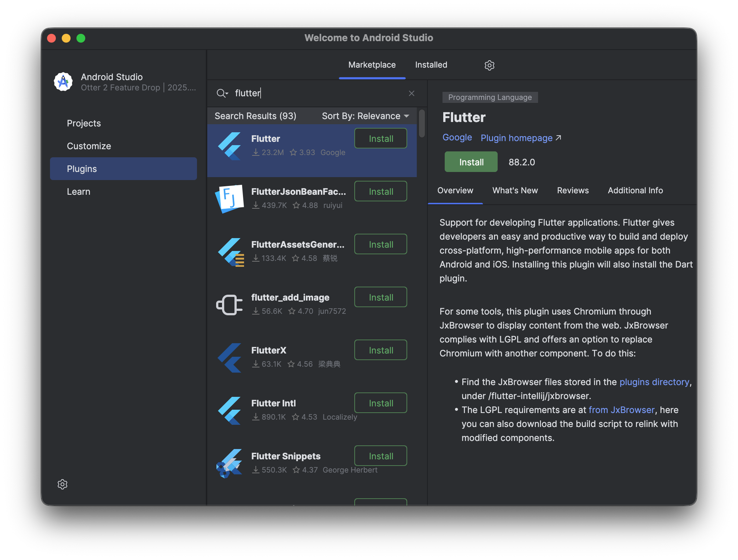Click the Flutter plugin logo icon
Image resolution: width=738 pixels, height=560 pixels.
[230, 146]
